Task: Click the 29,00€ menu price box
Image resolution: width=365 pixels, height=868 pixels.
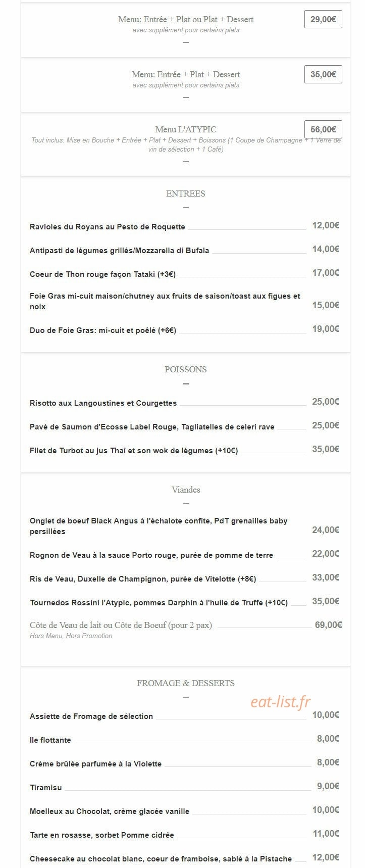Action: point(323,19)
